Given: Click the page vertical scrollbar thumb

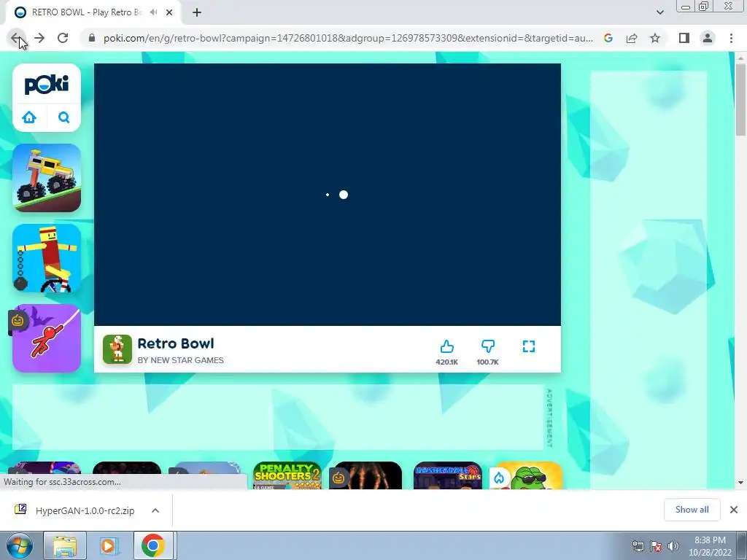Looking at the screenshot, I should pos(740,99).
